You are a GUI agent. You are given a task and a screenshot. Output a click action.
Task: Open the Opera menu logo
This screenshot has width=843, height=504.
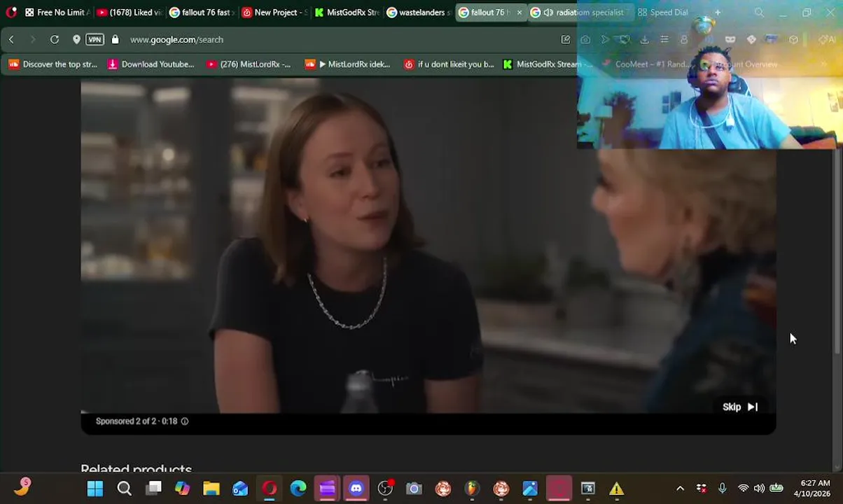click(11, 13)
